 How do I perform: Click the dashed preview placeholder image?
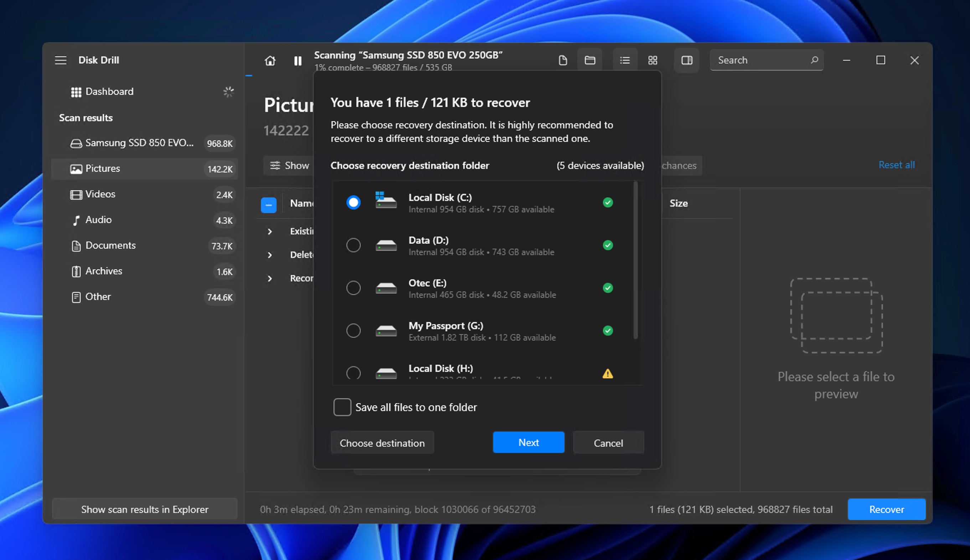point(836,315)
